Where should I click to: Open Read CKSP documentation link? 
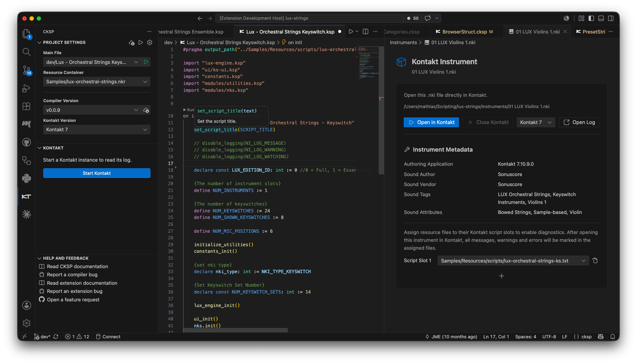(77, 267)
